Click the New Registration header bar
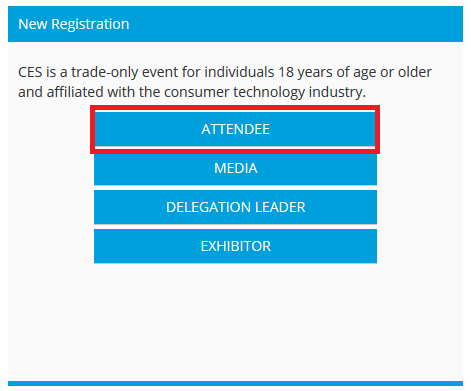 235,24
